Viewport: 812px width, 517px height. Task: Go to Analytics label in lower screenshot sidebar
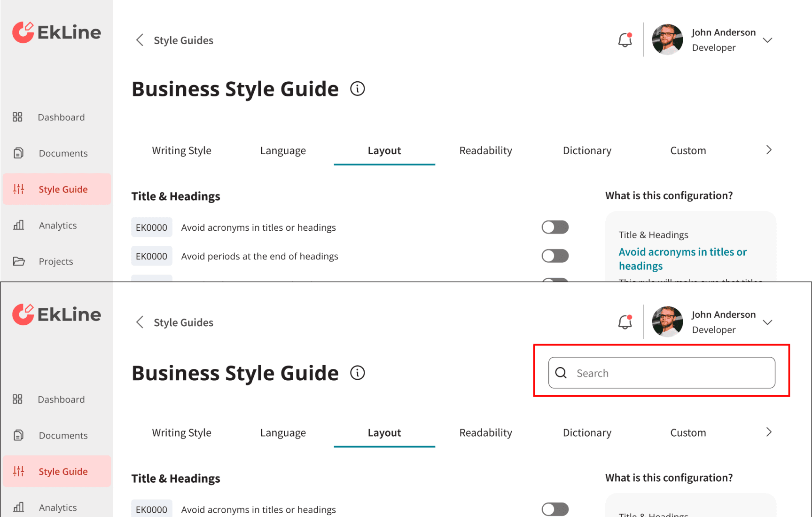[58, 507]
